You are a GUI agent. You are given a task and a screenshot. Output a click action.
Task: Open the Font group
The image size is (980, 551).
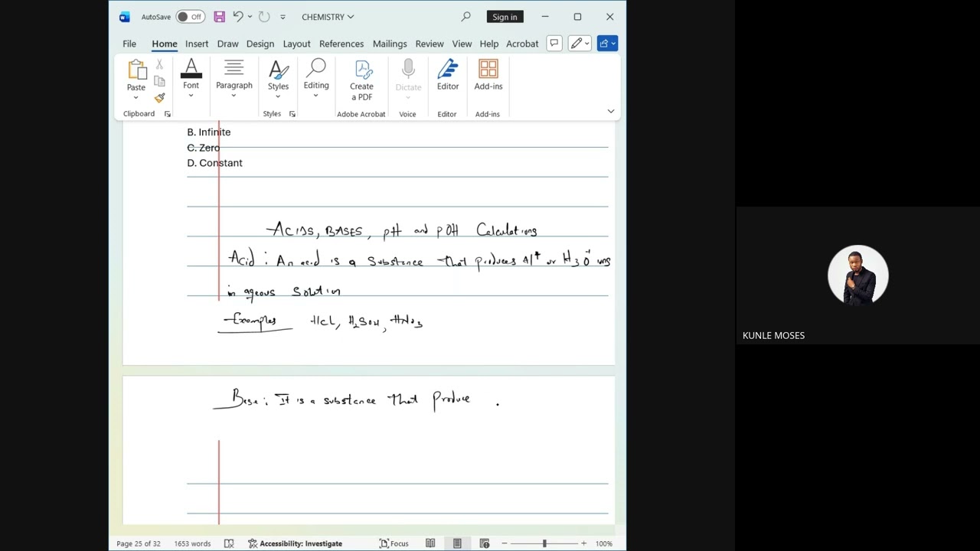(191, 78)
